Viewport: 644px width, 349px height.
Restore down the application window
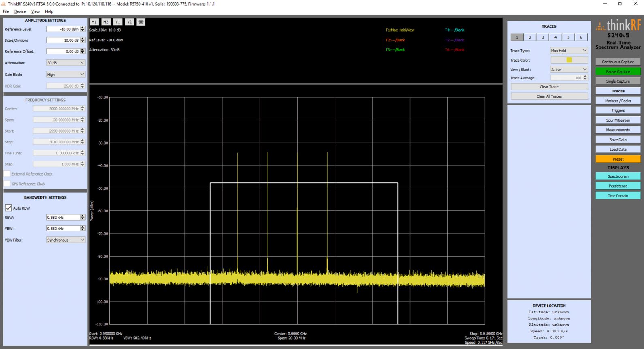620,4
